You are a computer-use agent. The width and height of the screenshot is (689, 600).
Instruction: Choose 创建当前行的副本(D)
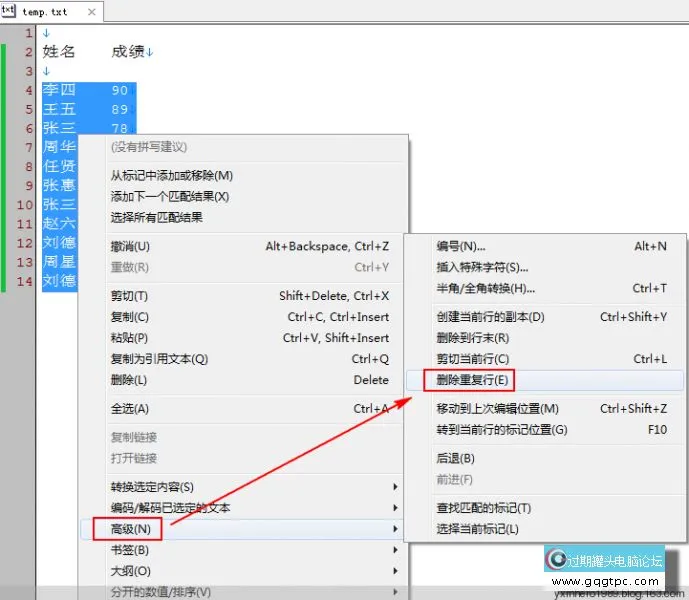point(545,317)
